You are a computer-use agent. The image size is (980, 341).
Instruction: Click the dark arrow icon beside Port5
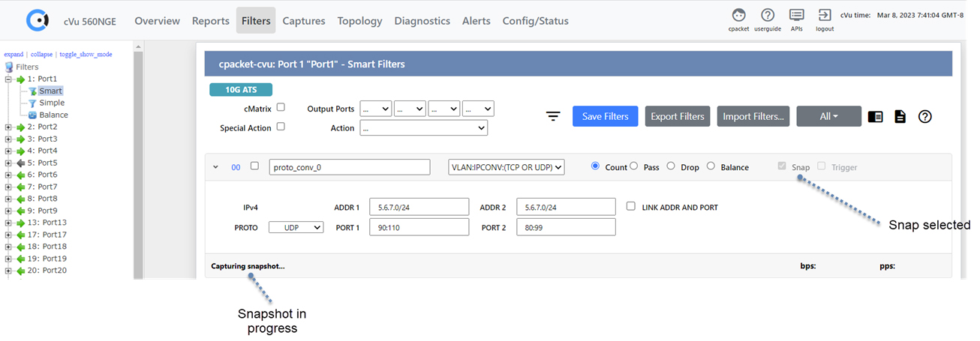[21, 163]
